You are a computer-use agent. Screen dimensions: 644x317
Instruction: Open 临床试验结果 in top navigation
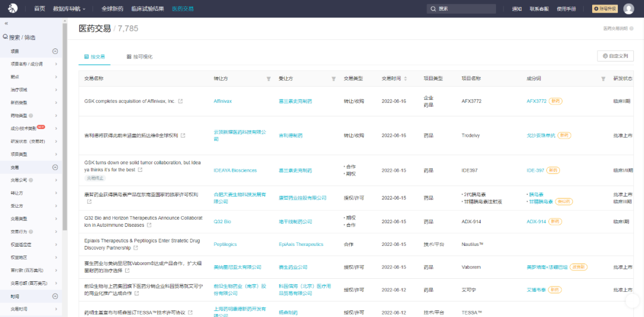tap(147, 8)
